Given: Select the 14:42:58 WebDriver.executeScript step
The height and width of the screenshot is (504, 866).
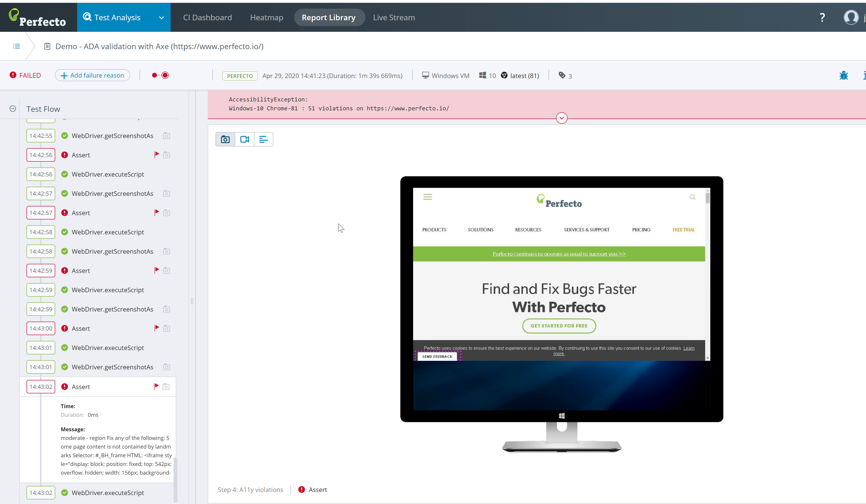Looking at the screenshot, I should coord(107,232).
